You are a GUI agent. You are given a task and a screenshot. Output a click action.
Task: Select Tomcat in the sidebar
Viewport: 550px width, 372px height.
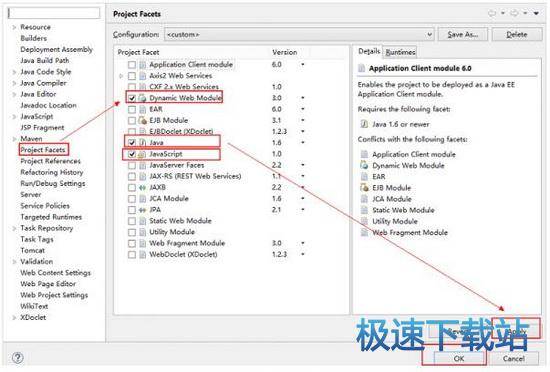[32, 251]
